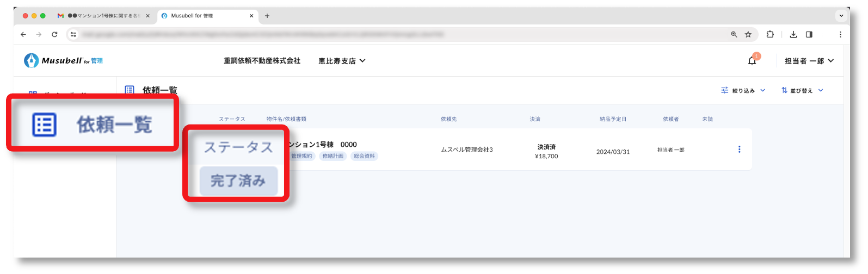Expand the 恵比寿支店 branch dropdown
The height and width of the screenshot is (274, 868).
coord(342,61)
